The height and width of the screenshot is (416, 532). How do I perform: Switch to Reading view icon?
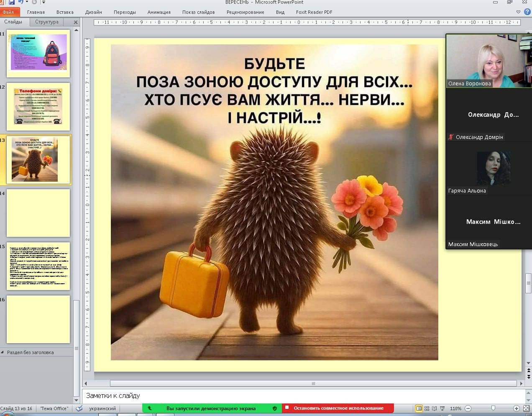[x=435, y=408]
